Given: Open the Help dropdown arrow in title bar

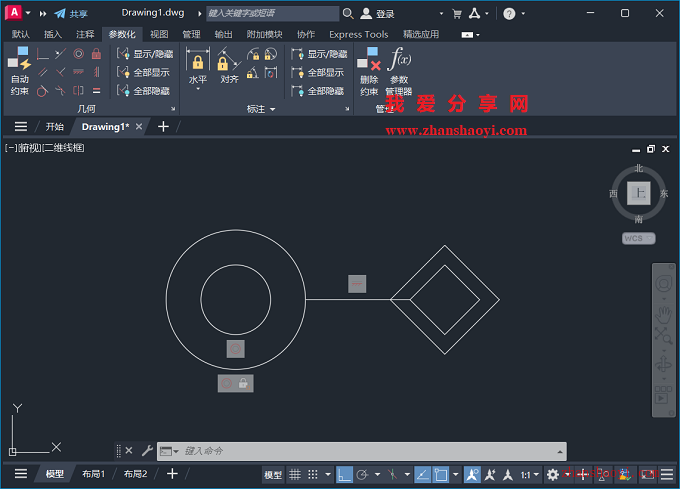Looking at the screenshot, I should (523, 14).
